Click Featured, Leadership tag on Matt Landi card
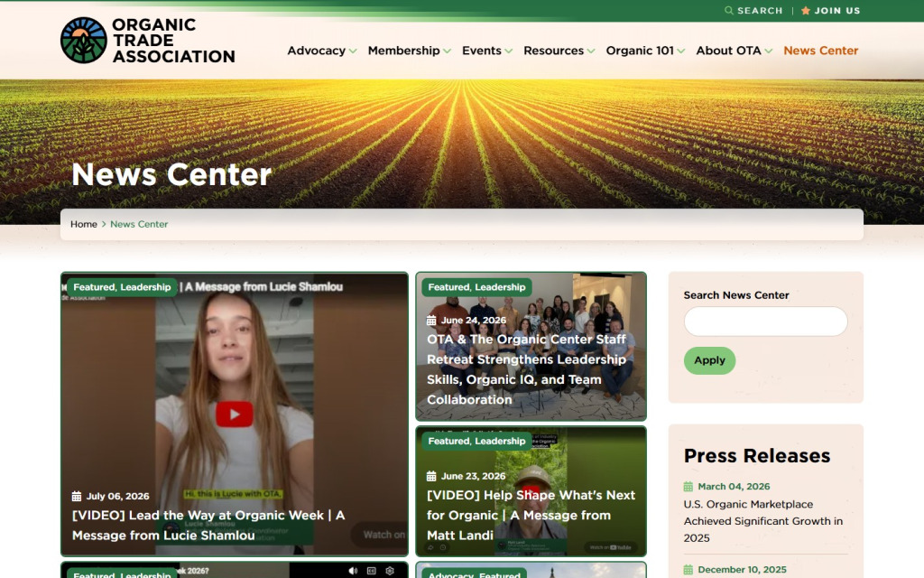Screen dimensions: 924x578 [x=476, y=441]
